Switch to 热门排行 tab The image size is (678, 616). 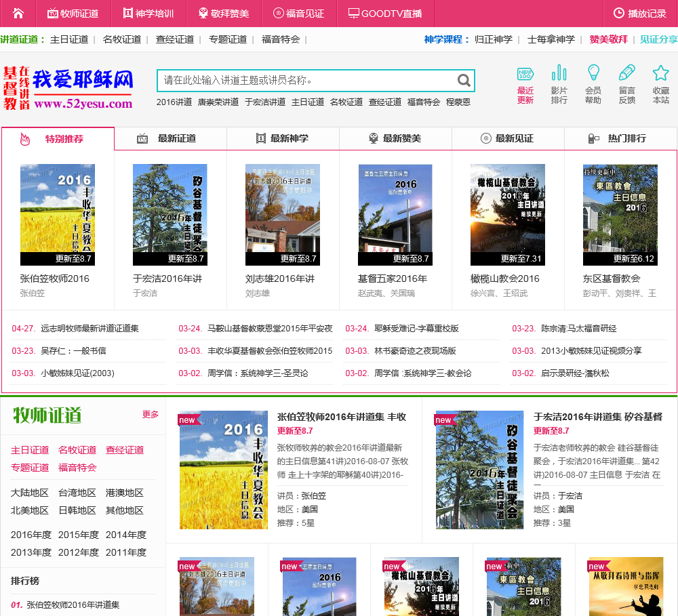click(x=620, y=139)
